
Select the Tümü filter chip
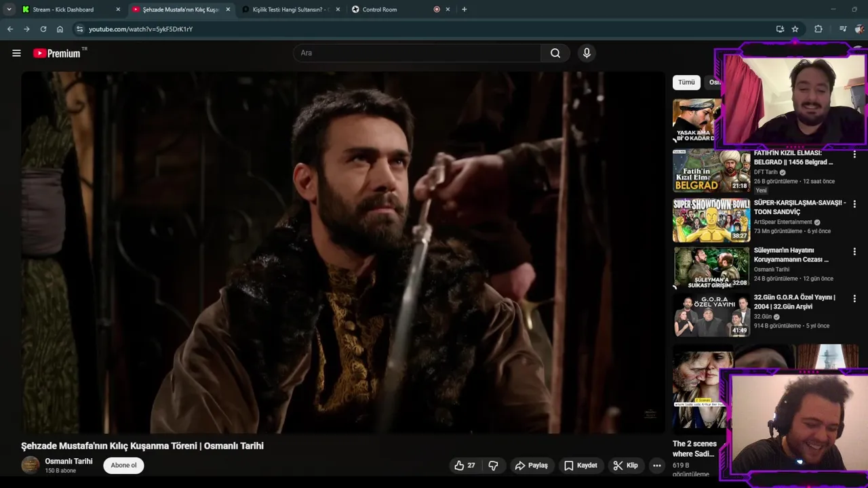686,82
